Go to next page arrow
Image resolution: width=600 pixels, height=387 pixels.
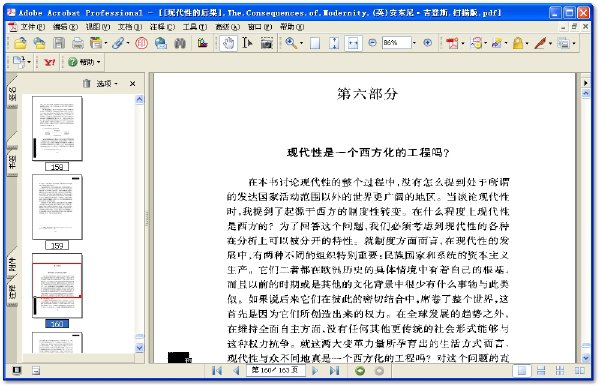[x=315, y=371]
